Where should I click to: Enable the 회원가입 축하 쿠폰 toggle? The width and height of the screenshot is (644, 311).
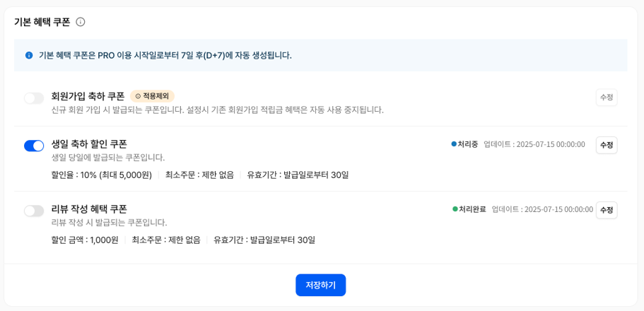[x=34, y=98]
